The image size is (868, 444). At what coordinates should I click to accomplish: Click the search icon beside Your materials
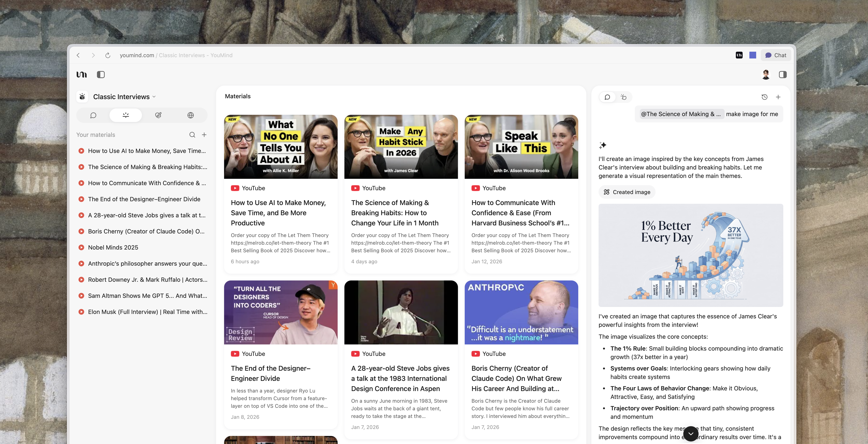tap(192, 135)
